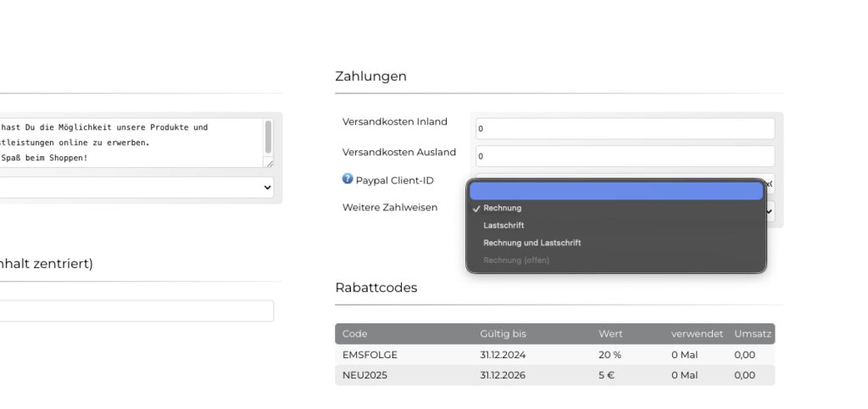Click the Versandkosten Inland label
The image size is (868, 409).
pos(395,122)
